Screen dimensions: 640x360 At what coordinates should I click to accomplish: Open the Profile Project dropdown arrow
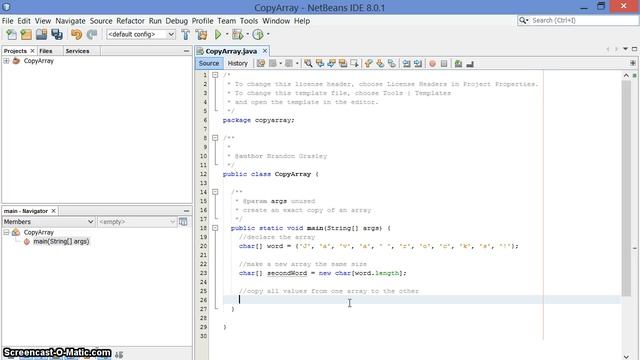pyautogui.click(x=268, y=35)
